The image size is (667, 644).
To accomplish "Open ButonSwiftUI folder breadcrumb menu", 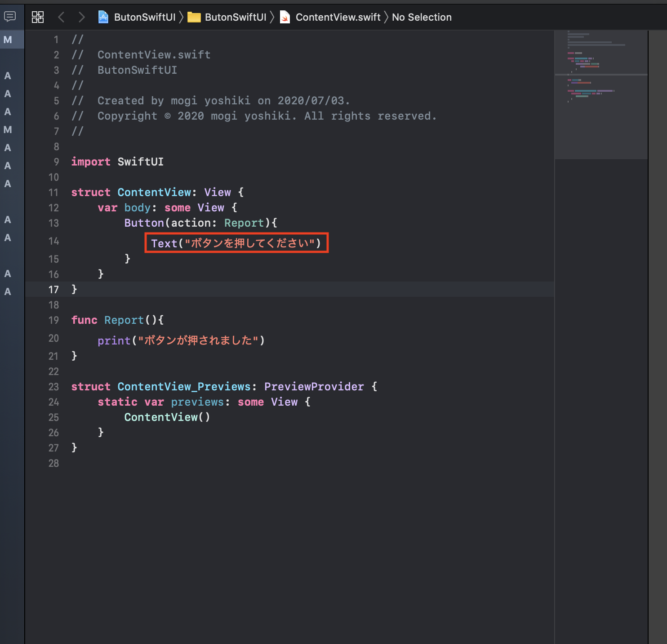I will [236, 17].
